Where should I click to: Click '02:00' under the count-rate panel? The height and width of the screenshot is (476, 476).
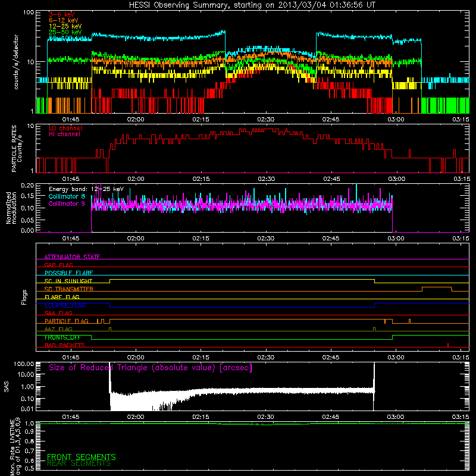tap(136, 120)
